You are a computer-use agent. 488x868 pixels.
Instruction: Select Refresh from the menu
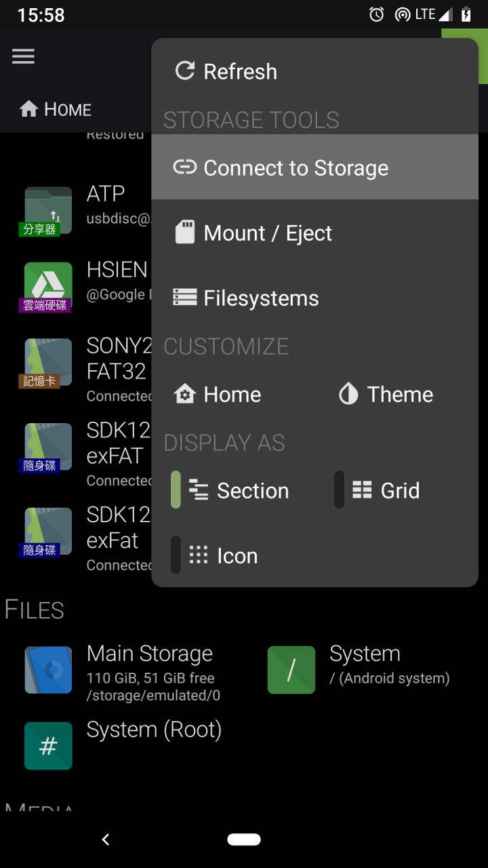point(240,71)
